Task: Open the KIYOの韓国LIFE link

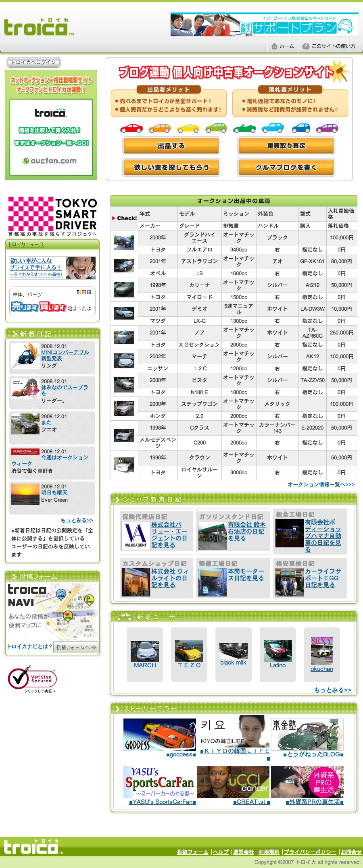Action: [235, 754]
